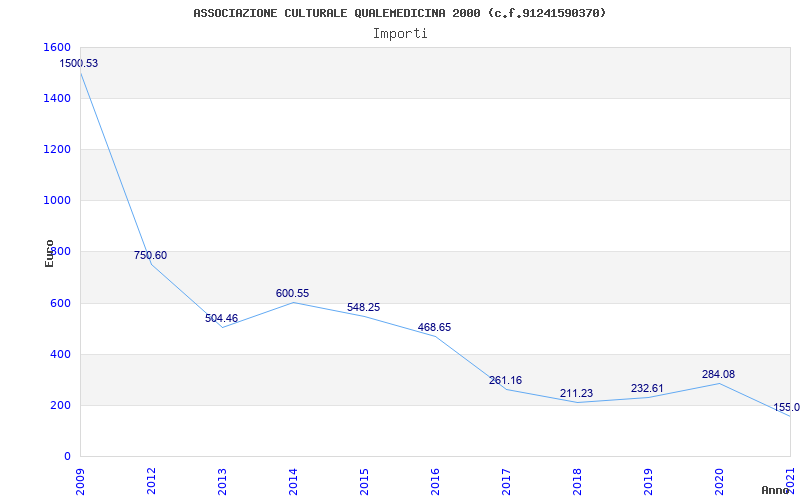The height and width of the screenshot is (500, 800).
Task: Click the y-axis value 1400
Action: [x=58, y=98]
